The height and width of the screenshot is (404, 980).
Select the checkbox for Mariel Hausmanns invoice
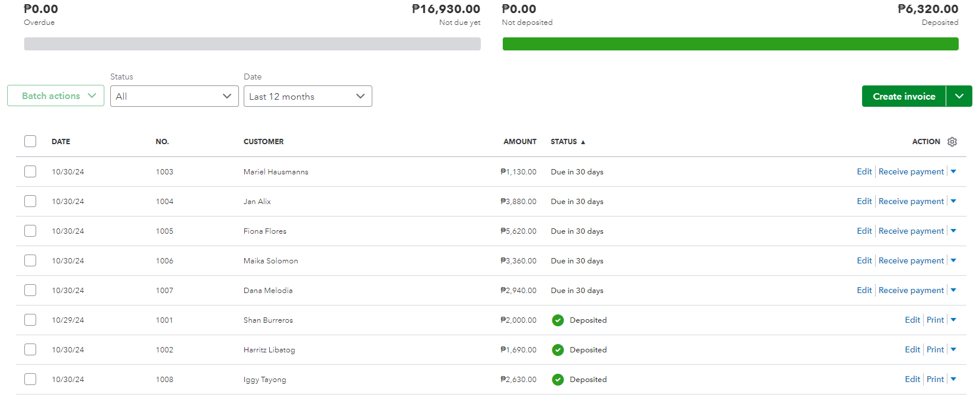[30, 171]
